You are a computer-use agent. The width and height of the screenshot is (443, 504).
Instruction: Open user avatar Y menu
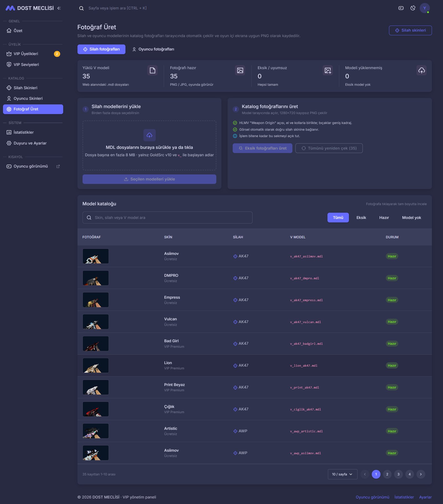424,8
